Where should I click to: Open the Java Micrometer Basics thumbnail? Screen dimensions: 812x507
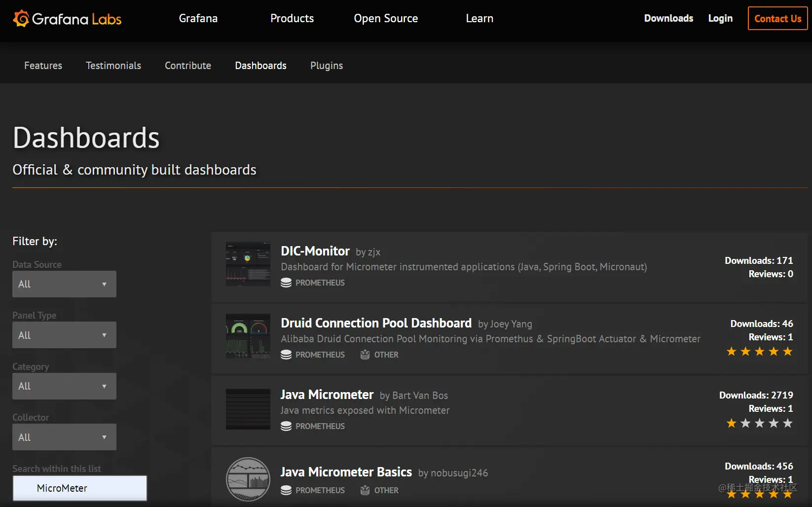248,479
